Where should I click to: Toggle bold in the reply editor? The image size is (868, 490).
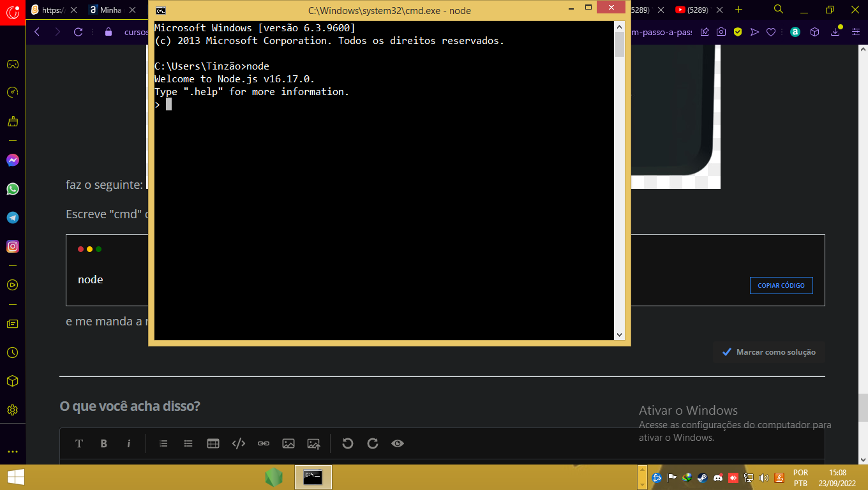coord(104,443)
